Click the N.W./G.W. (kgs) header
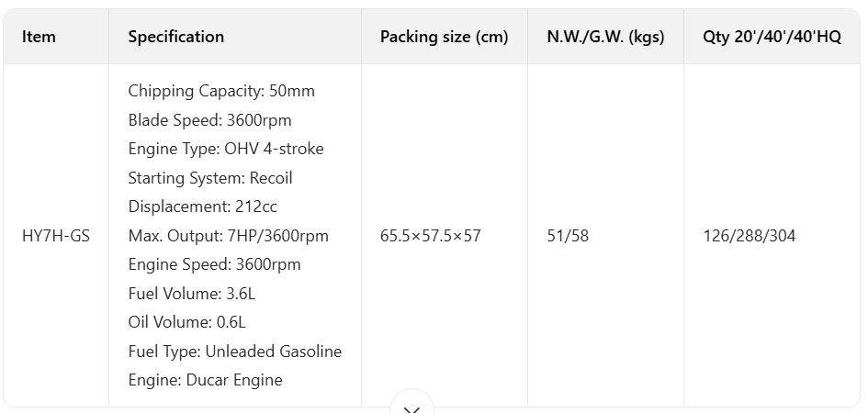The width and height of the screenshot is (868, 413). click(x=605, y=37)
